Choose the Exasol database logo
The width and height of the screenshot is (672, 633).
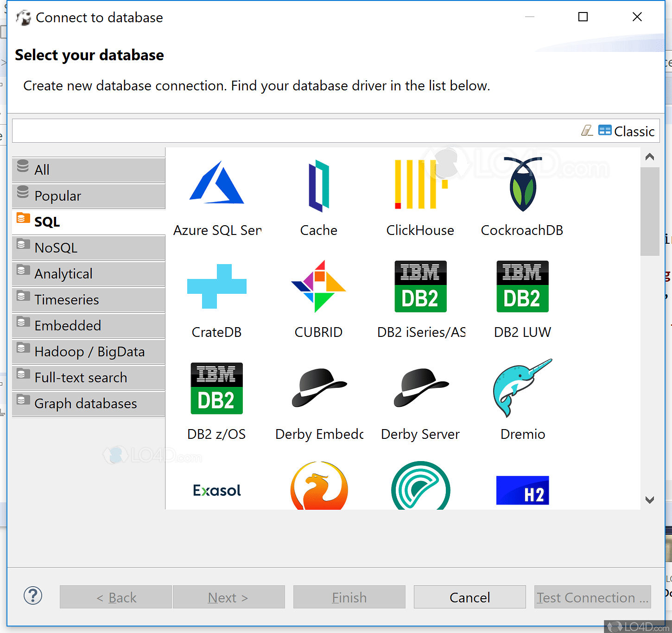pyautogui.click(x=217, y=490)
